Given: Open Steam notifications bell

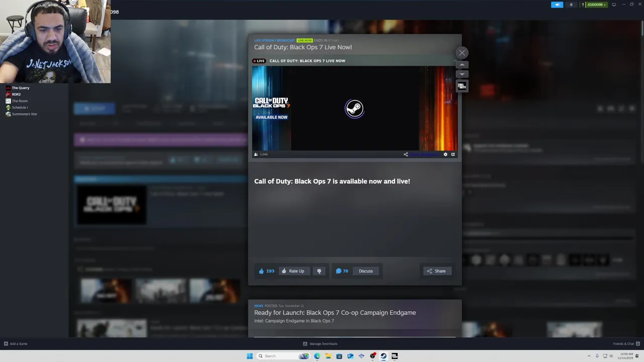Looking at the screenshot, I should pyautogui.click(x=571, y=5).
